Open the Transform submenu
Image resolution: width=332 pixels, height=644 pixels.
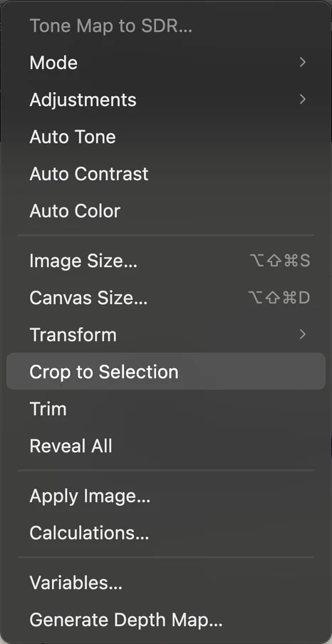point(166,335)
